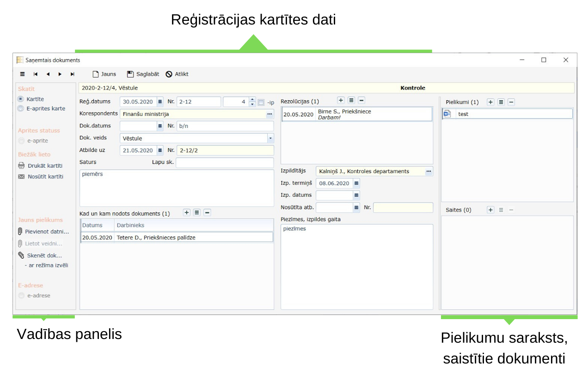Open Izpildītājs selection ellipsis button

429,171
